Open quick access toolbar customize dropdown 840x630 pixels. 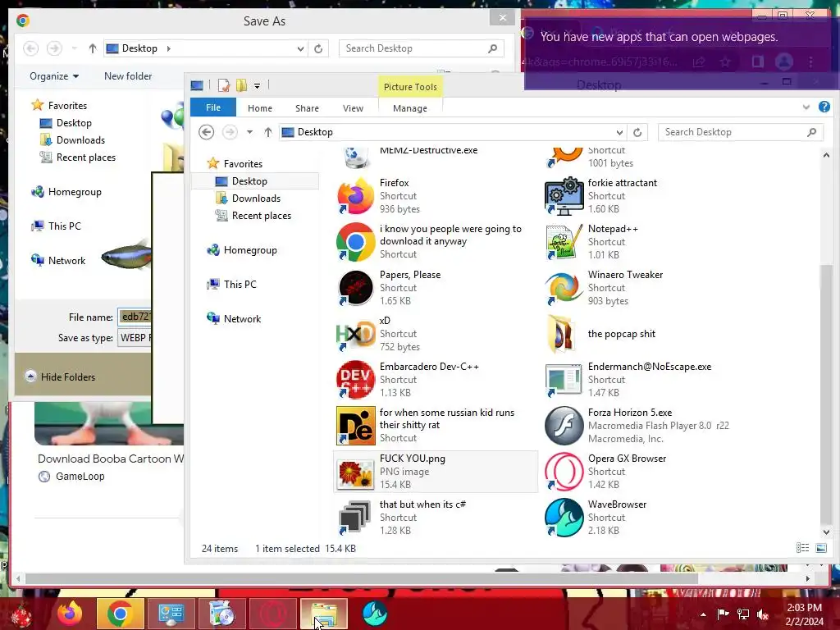click(x=257, y=85)
